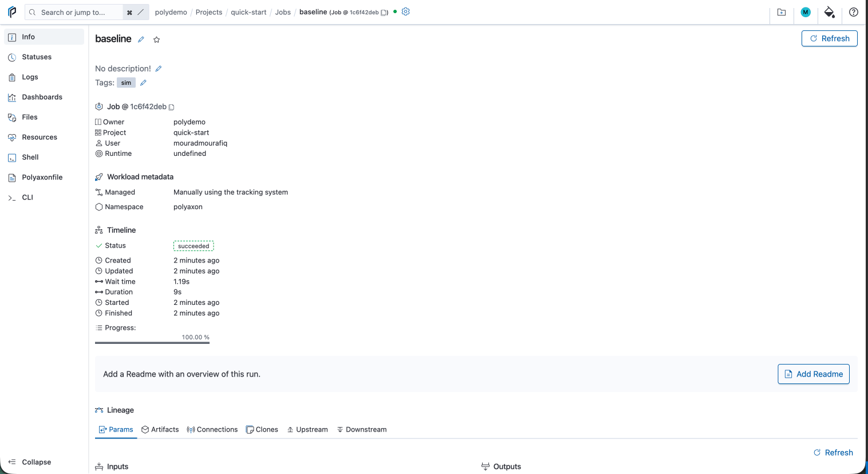This screenshot has height=474, width=868.
Task: Click the duration value 9s
Action: pos(177,292)
